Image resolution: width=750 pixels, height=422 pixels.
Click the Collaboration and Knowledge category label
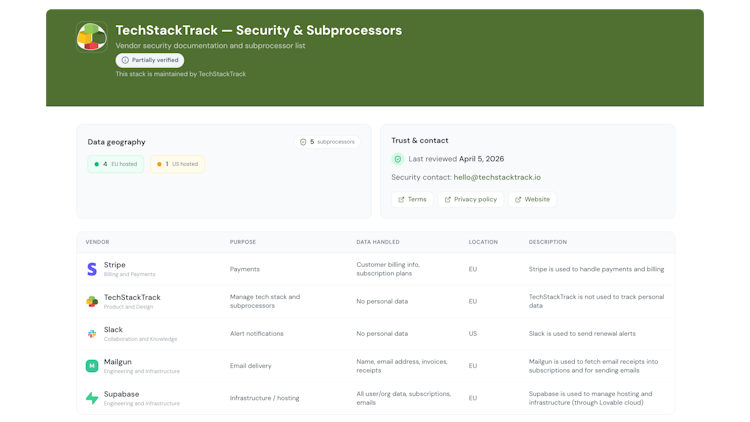click(140, 339)
